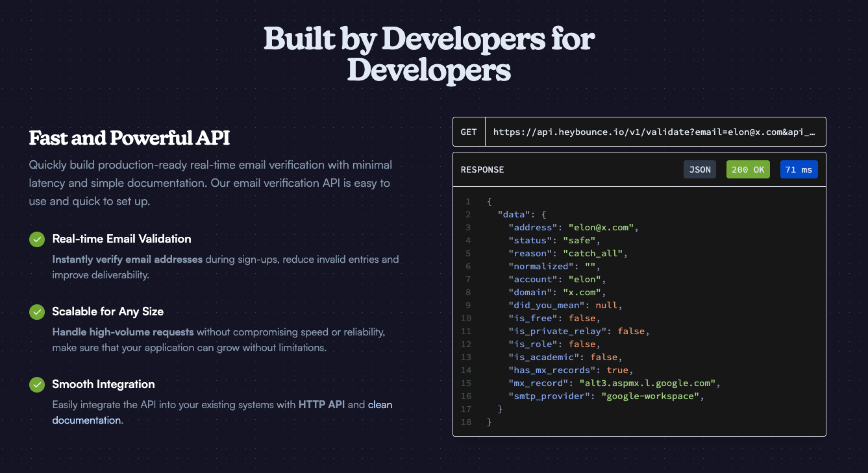The height and width of the screenshot is (473, 868).
Task: Click the false value of is_academic
Action: tap(604, 357)
